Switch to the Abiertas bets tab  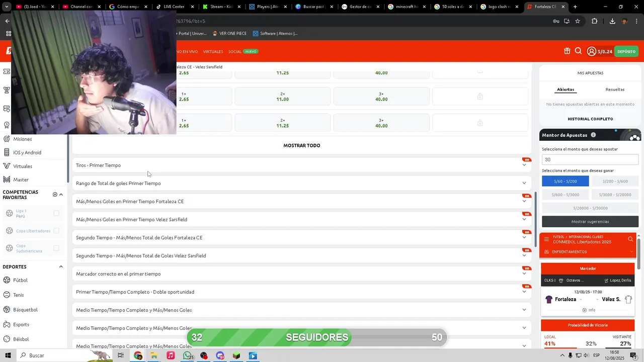tap(566, 89)
